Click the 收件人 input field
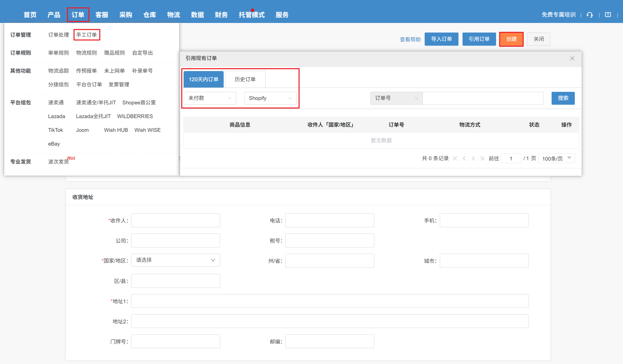Viewport: 623px width, 364px height. (x=175, y=220)
